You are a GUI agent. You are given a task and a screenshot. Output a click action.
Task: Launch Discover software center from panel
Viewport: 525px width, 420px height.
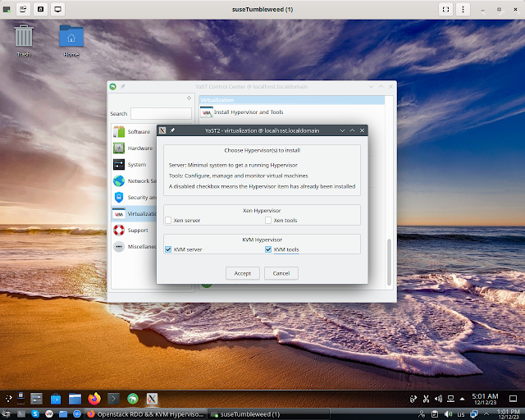point(56,398)
